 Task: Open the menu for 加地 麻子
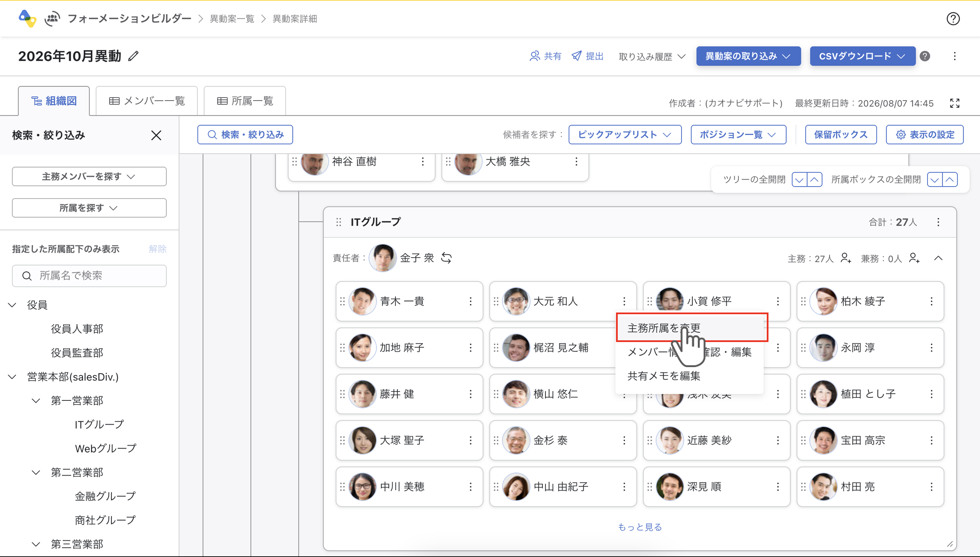[x=470, y=348]
